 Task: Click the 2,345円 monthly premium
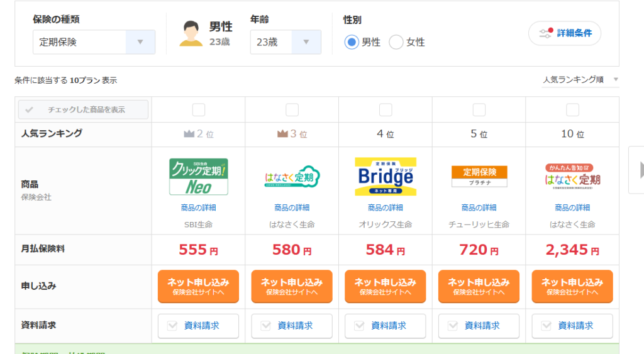click(x=572, y=250)
